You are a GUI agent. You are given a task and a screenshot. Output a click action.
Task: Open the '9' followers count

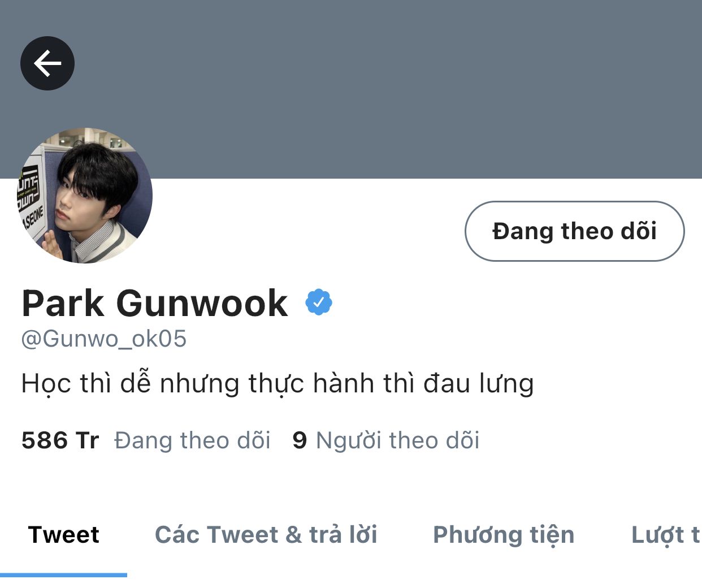pos(300,440)
